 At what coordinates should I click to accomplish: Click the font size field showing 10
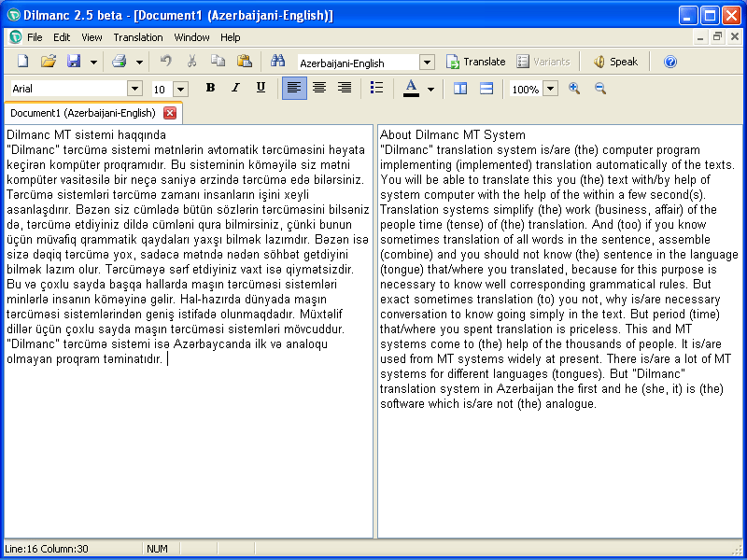162,89
